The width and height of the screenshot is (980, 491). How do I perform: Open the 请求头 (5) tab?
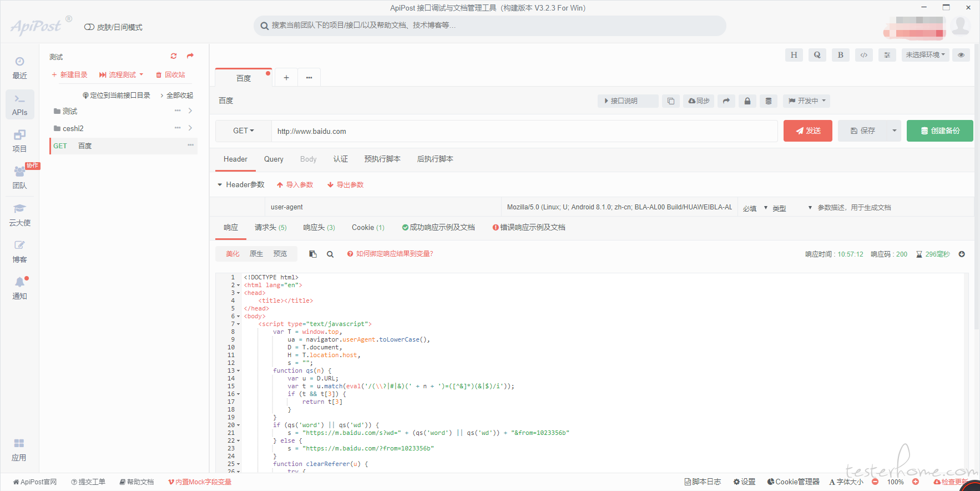click(x=271, y=227)
